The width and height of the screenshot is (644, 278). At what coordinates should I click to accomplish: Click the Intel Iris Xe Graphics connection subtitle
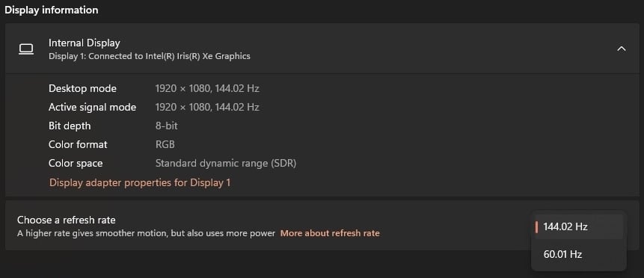(150, 56)
